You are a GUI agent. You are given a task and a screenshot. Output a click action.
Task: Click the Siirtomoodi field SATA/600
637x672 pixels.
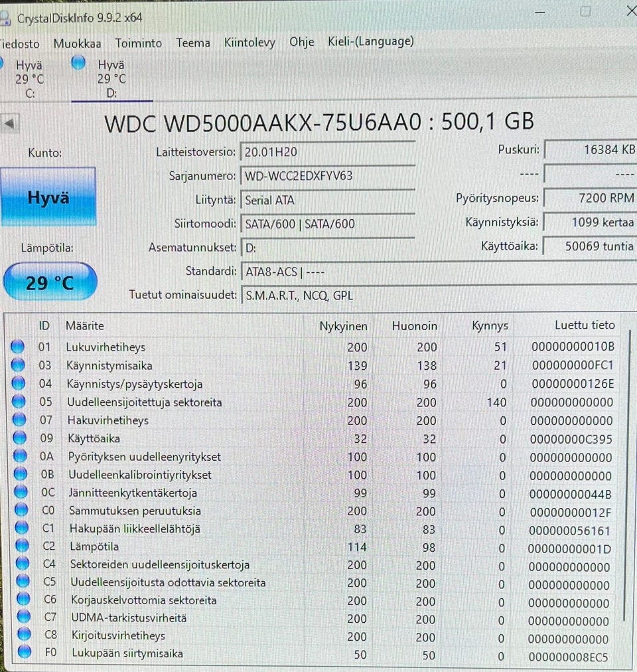point(328,224)
